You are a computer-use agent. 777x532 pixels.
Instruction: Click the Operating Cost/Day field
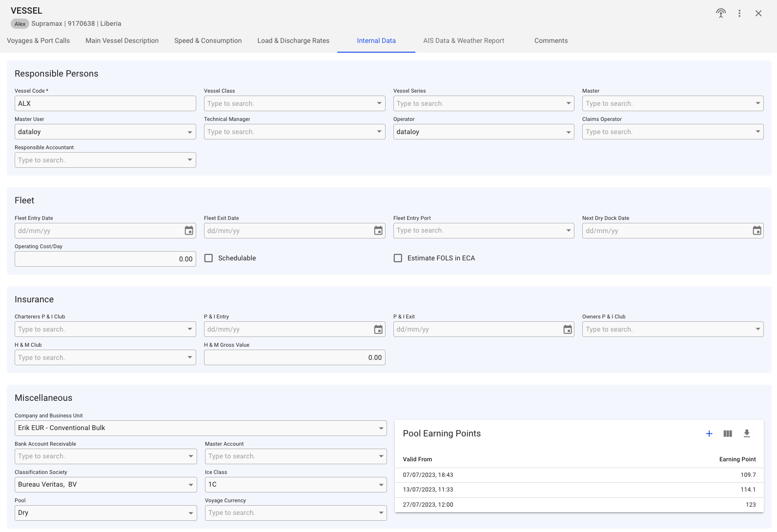coord(105,259)
